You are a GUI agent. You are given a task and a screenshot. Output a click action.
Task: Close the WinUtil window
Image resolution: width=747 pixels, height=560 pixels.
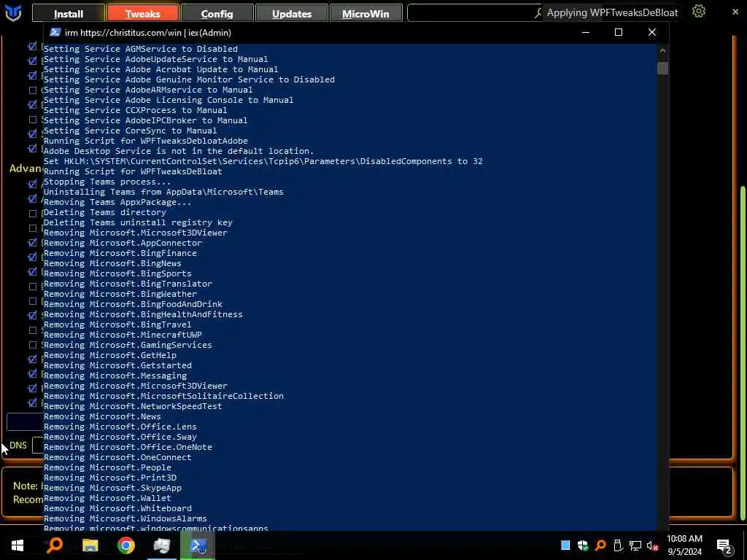pyautogui.click(x=735, y=12)
